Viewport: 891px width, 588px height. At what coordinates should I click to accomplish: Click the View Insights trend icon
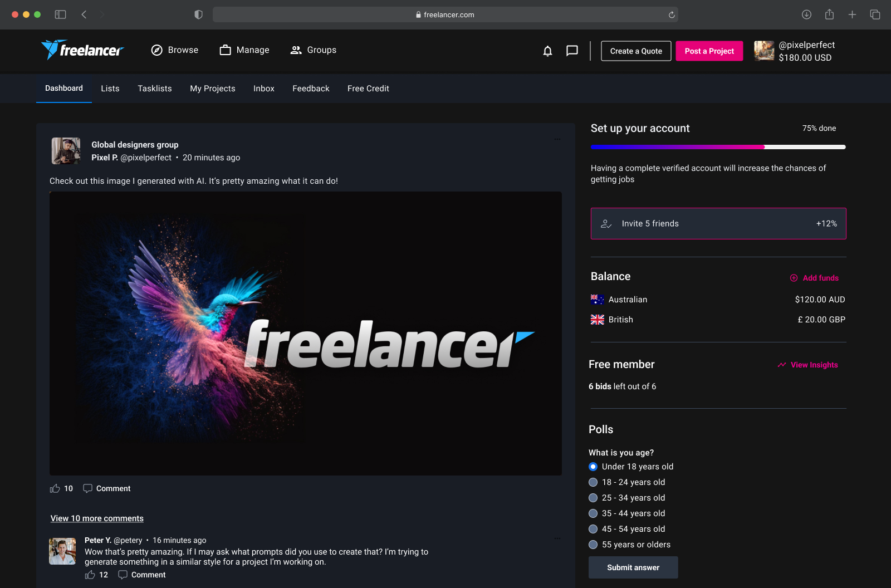pos(782,365)
